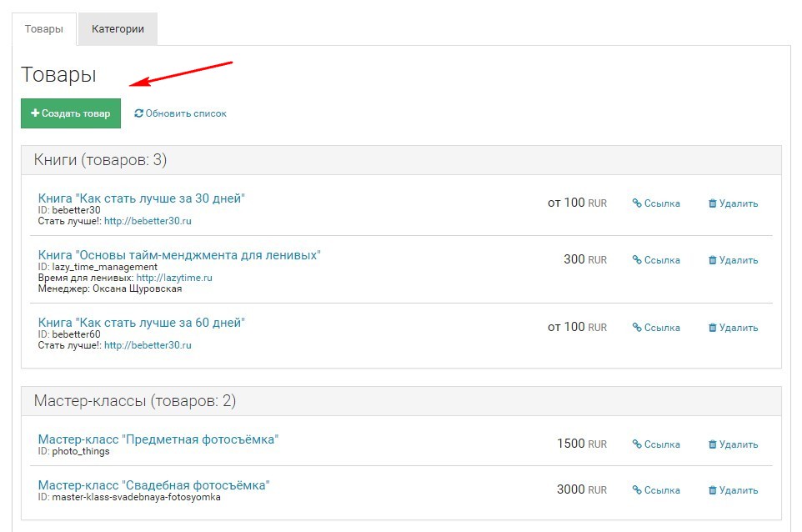
Task: Click the refresh icon beside Обновить список
Action: (138, 113)
